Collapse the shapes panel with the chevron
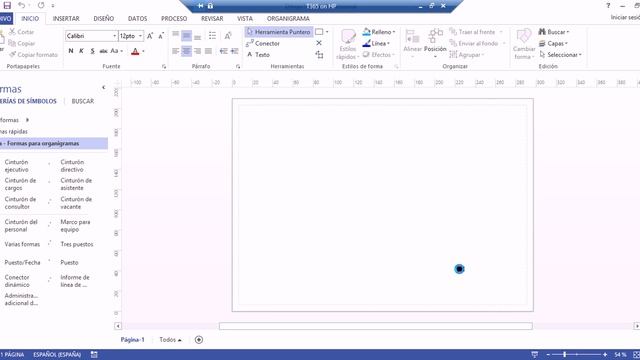The width and height of the screenshot is (640, 360). pyautogui.click(x=104, y=87)
